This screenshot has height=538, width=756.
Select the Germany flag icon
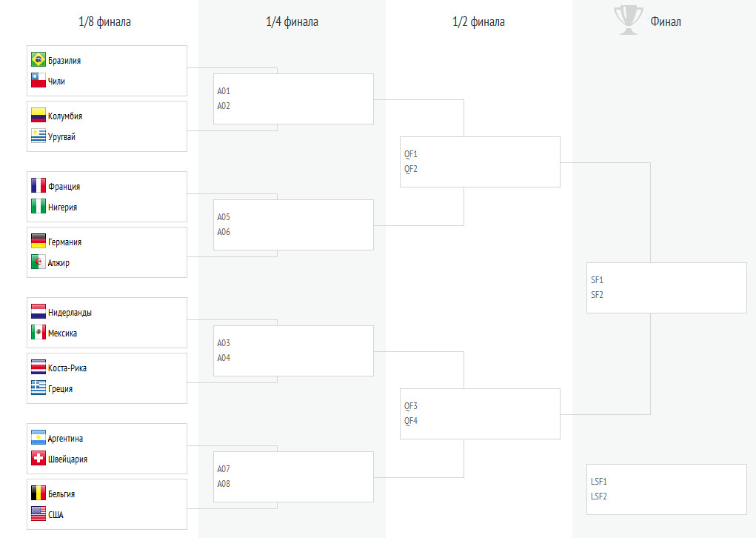pos(38,242)
